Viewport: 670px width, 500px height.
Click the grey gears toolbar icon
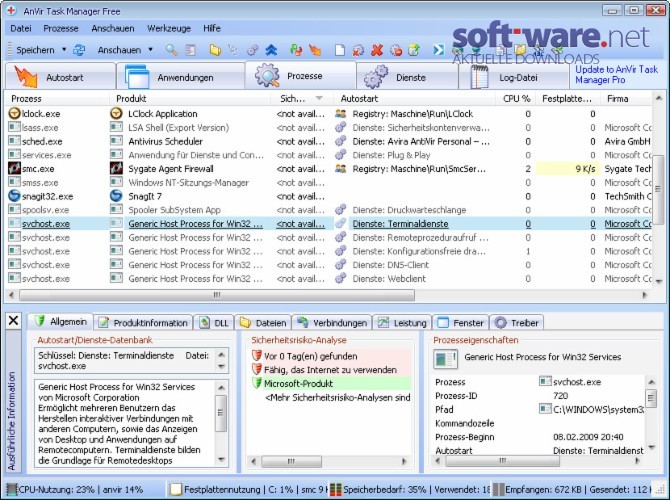(253, 50)
